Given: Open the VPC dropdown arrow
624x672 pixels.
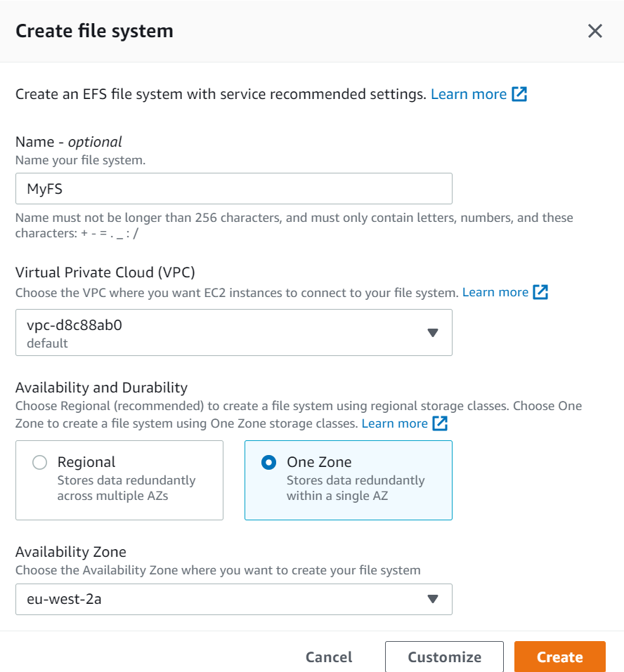Looking at the screenshot, I should (433, 332).
